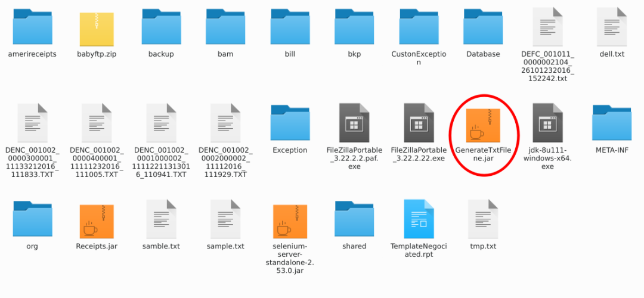Select the TemplateNegociated.rpt report icon
The height and width of the screenshot is (298, 644).
coord(419,219)
